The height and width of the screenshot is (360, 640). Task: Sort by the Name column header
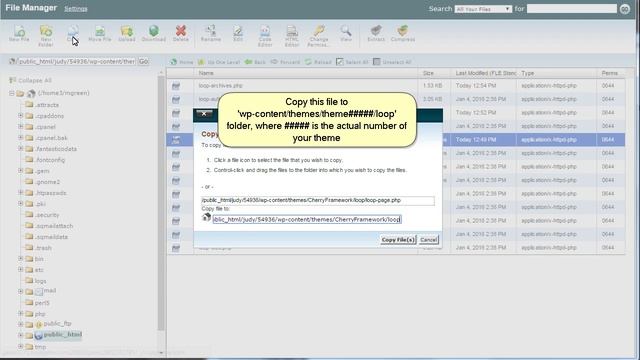tap(305, 73)
